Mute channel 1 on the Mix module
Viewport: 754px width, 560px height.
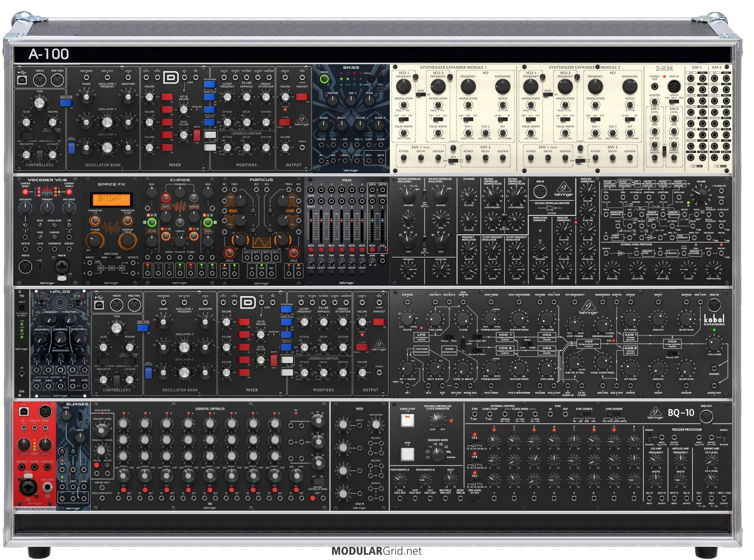click(x=311, y=250)
